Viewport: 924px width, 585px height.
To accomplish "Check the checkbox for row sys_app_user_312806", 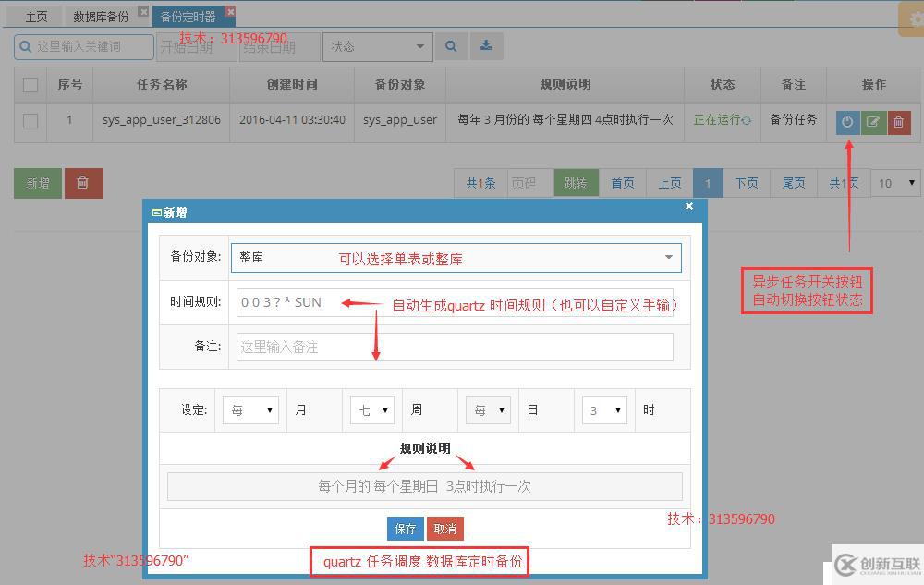I will pos(30,121).
